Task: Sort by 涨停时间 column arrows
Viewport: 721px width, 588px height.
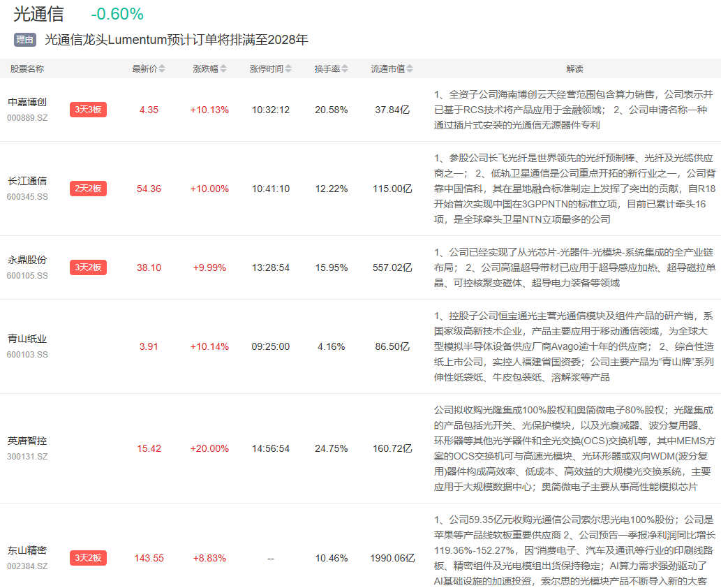Action: point(288,69)
